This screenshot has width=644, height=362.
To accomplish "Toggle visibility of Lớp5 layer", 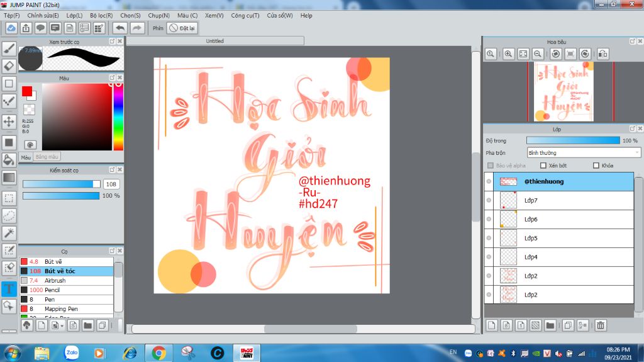I will (489, 238).
